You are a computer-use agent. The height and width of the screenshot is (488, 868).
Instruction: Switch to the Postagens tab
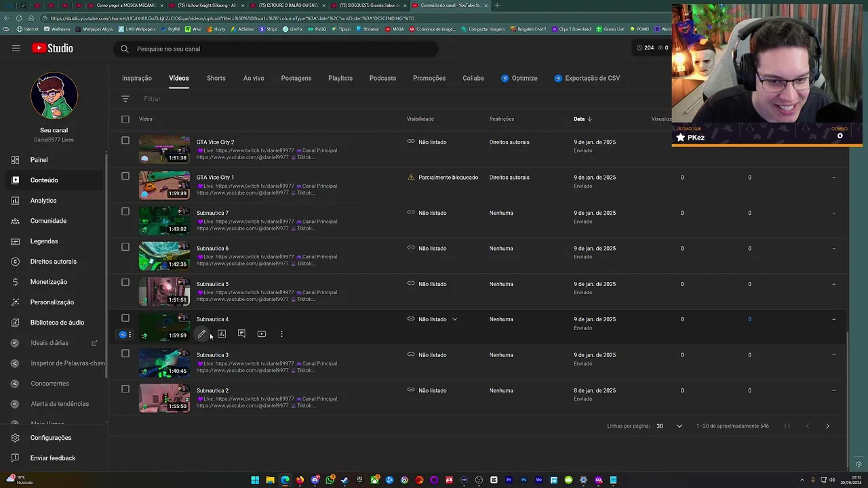click(296, 79)
